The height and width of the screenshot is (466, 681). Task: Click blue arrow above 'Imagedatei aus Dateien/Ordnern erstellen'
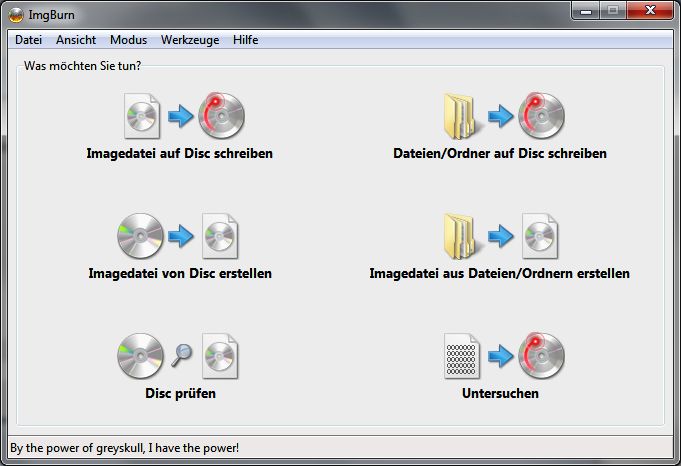point(500,236)
